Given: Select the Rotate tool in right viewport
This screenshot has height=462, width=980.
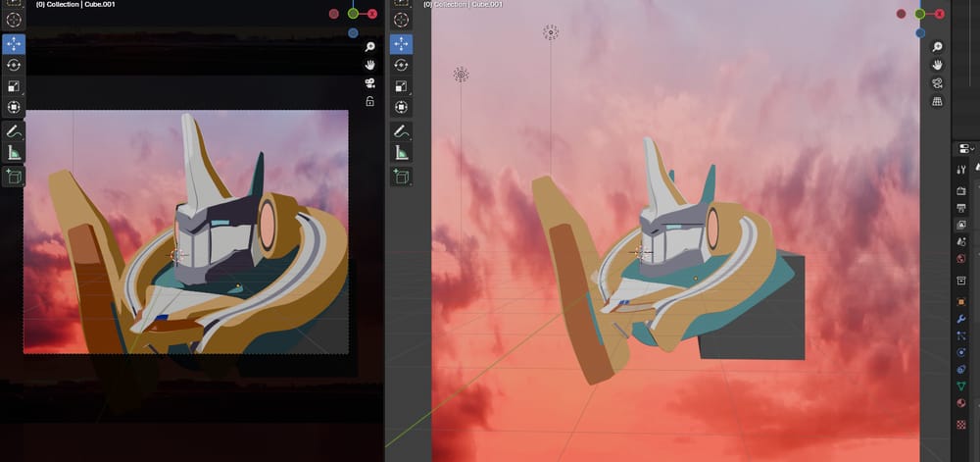Looking at the screenshot, I should (401, 65).
